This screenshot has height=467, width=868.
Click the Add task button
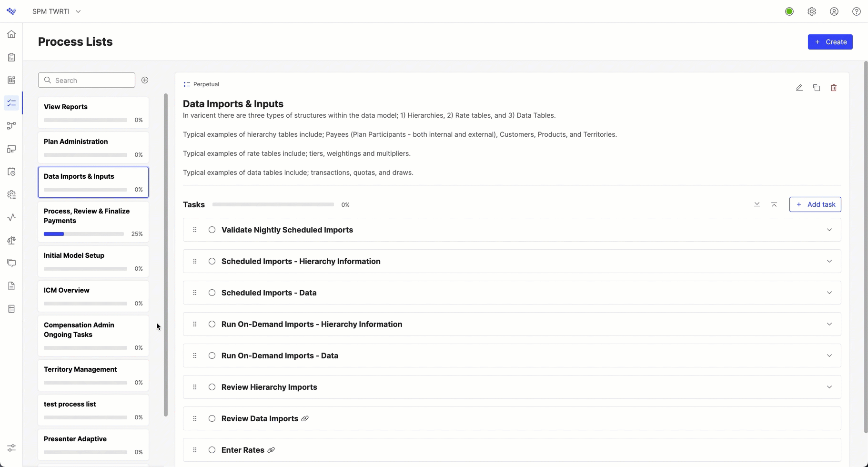[x=816, y=204]
